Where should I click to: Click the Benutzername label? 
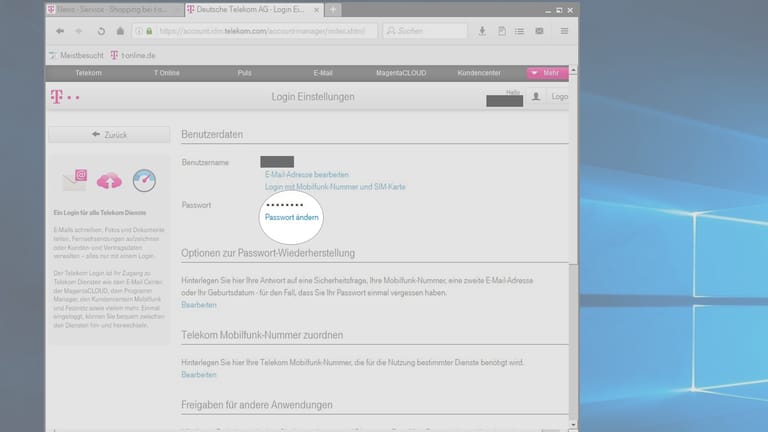click(x=205, y=163)
